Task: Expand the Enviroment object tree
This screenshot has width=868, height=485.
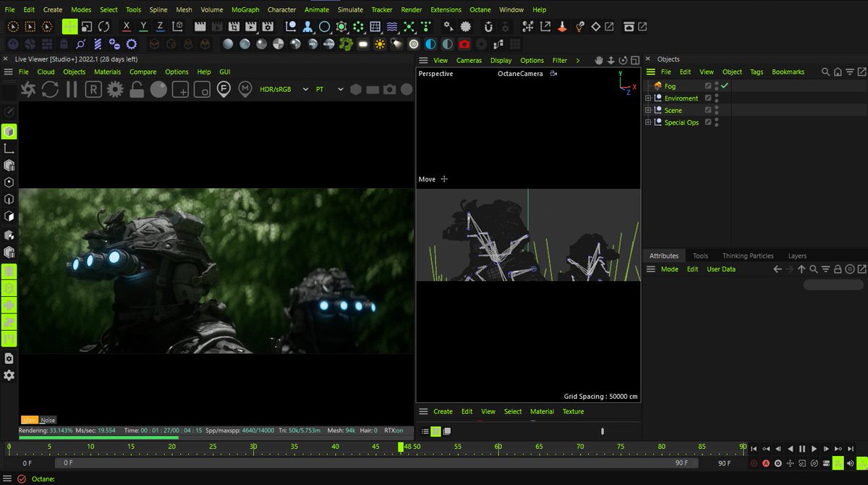Action: [x=649, y=98]
